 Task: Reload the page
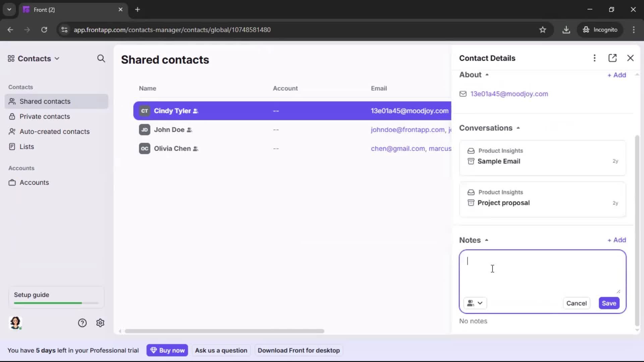click(44, 29)
